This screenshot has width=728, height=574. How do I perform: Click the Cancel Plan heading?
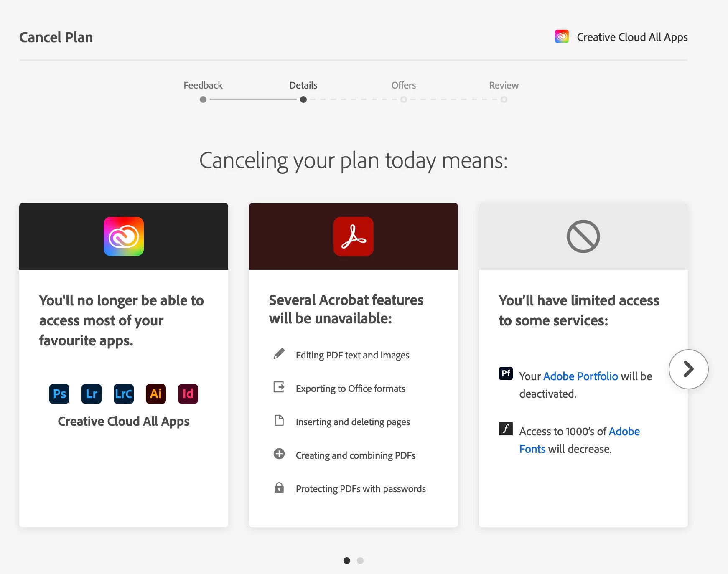[x=56, y=37]
